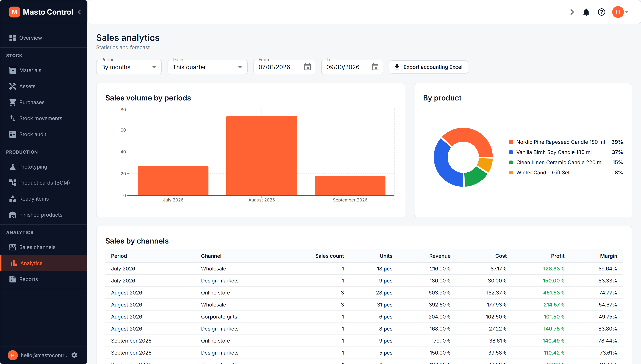Image resolution: width=641 pixels, height=364 pixels.
Task: Click the 451.53 € profit value
Action: click(x=553, y=293)
